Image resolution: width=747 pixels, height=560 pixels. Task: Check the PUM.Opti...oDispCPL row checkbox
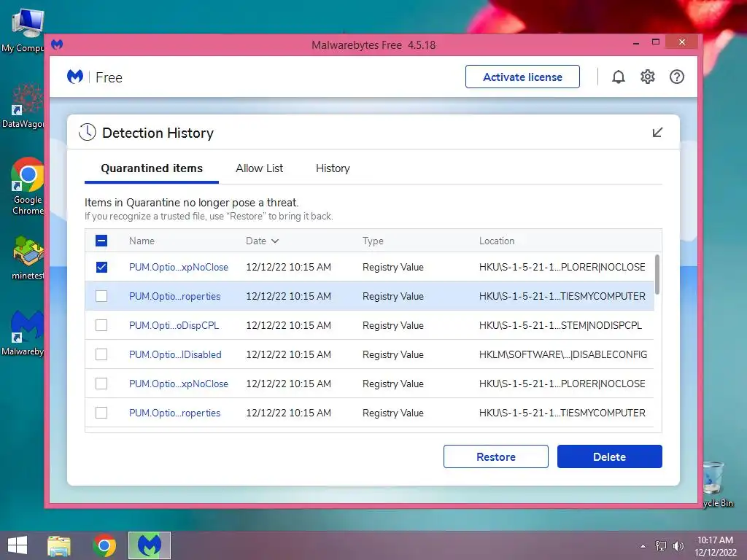click(101, 325)
